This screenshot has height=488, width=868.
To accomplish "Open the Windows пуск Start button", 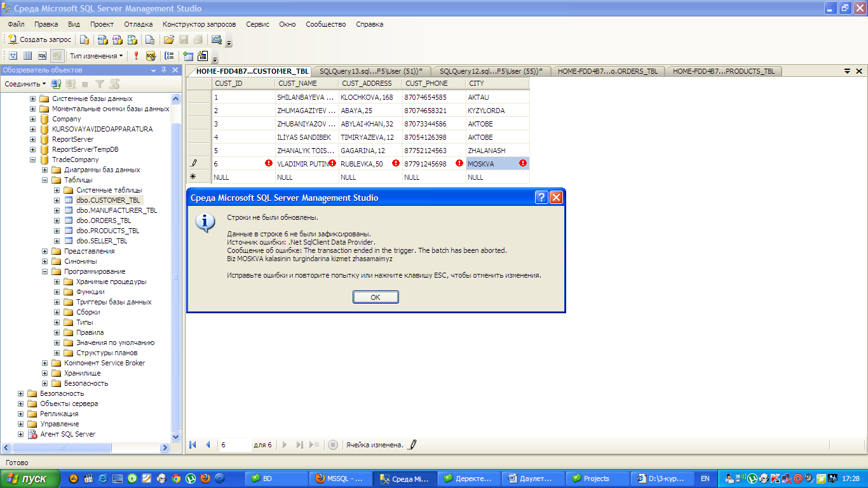I will 31,478.
